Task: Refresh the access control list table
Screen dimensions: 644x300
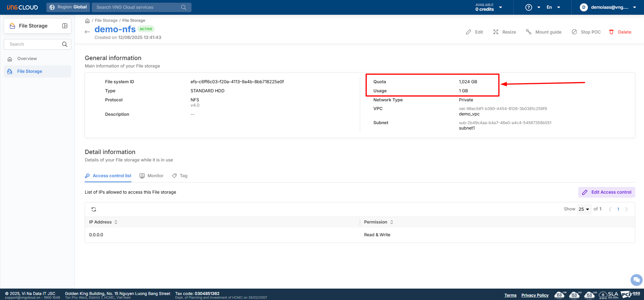Action: [94, 209]
